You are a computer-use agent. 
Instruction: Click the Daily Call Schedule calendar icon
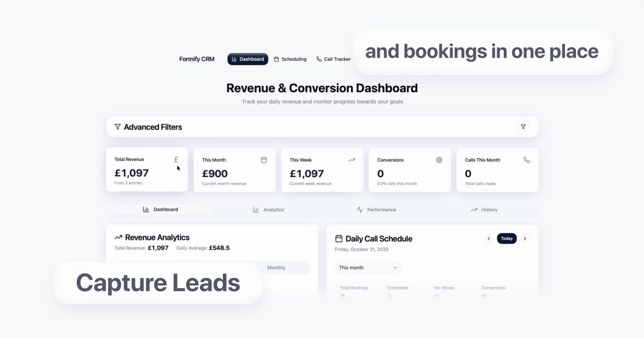point(339,239)
